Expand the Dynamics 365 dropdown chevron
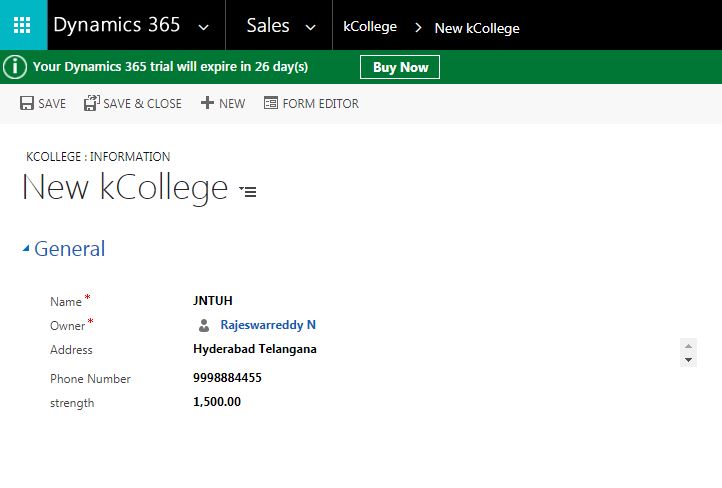This screenshot has height=488, width=722. pyautogui.click(x=205, y=27)
